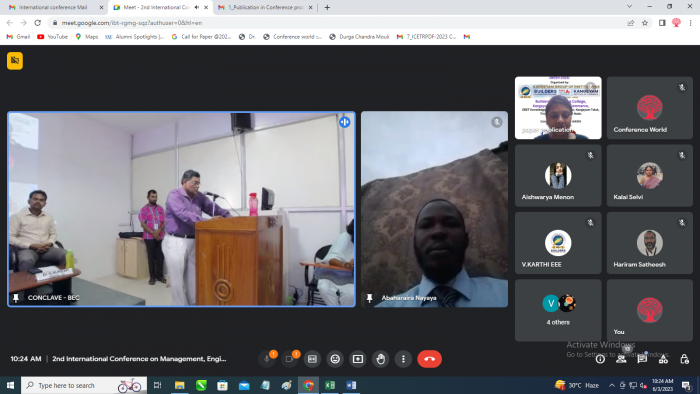Toggle the camera in Meet controls
Viewport: 700px width, 394px height.
coord(289,359)
